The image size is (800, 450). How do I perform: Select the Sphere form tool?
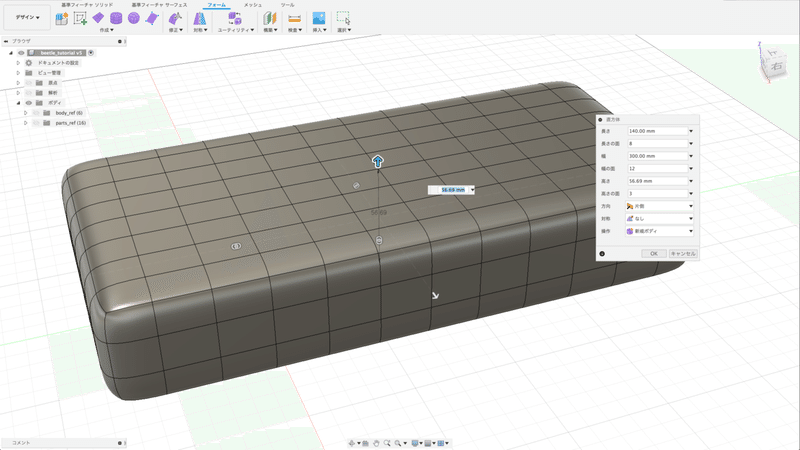134,18
